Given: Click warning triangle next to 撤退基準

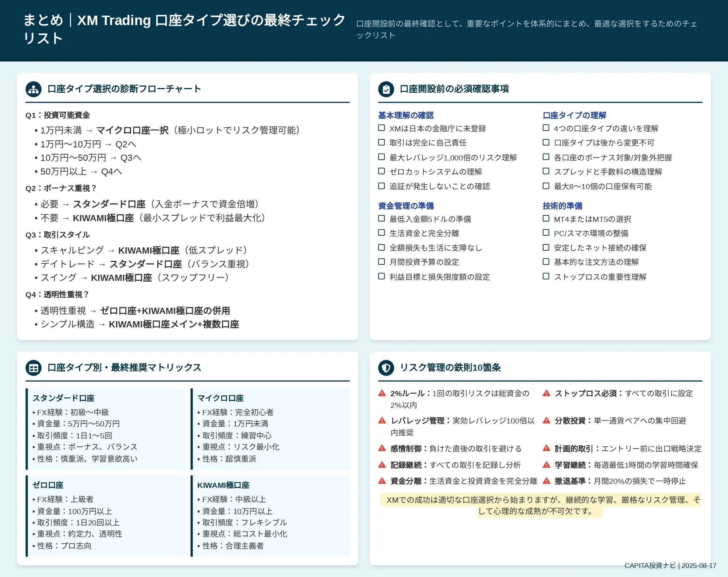Looking at the screenshot, I should click(x=546, y=481).
